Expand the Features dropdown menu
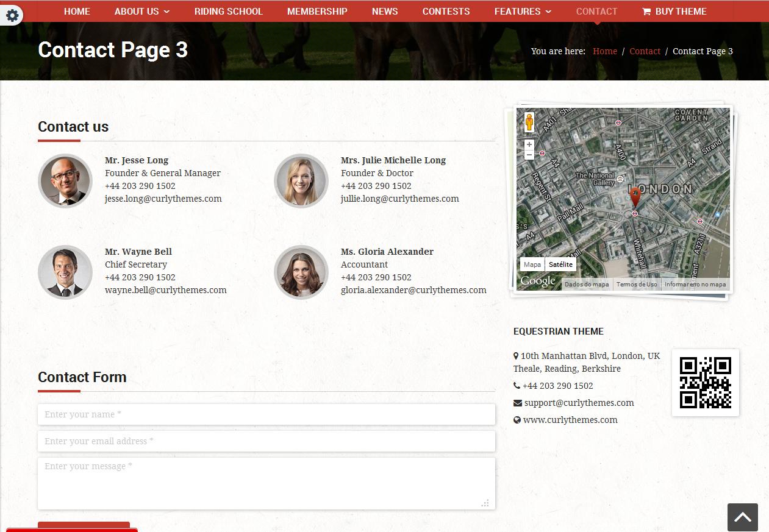Image resolution: width=769 pixels, height=532 pixels. [523, 12]
